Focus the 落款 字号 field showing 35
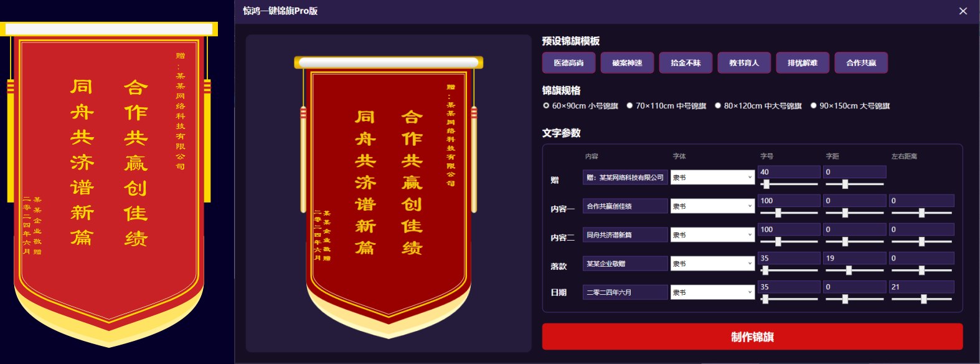The image size is (980, 364). [x=789, y=258]
